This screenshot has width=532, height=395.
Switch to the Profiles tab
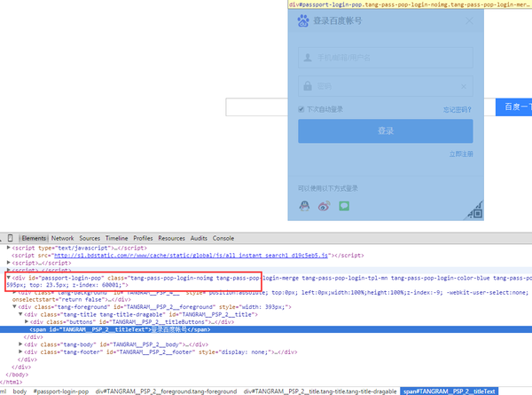(x=143, y=238)
